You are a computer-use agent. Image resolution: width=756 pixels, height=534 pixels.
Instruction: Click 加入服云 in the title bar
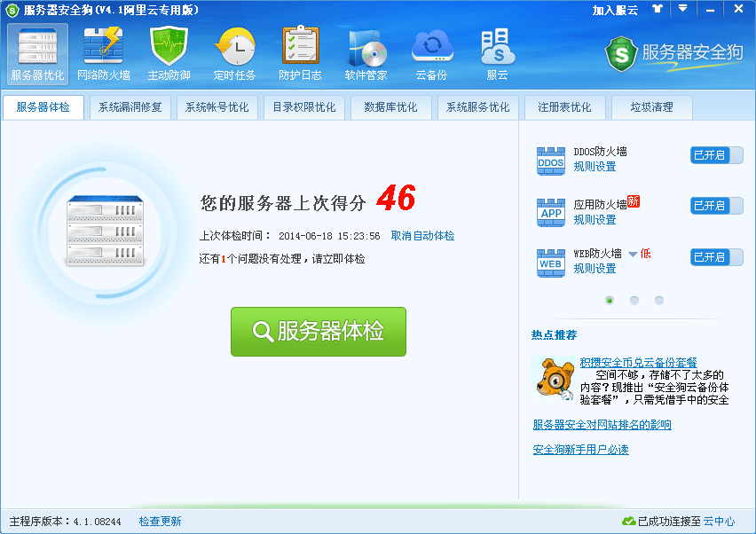click(615, 10)
